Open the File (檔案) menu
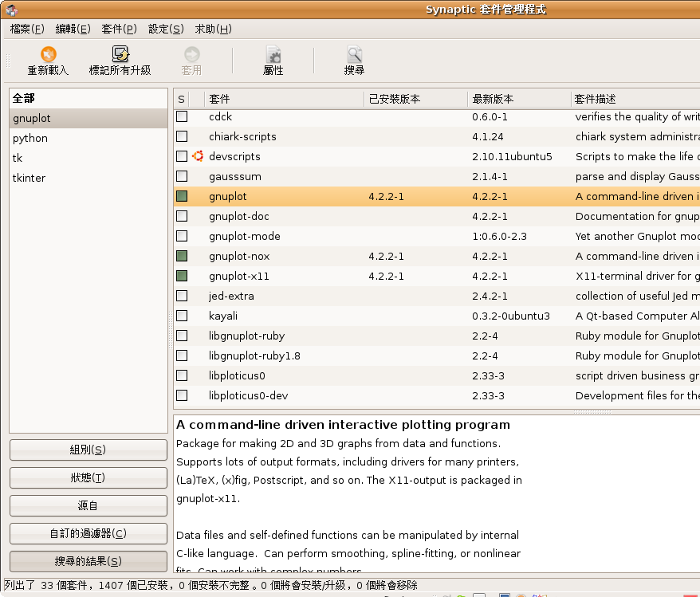This screenshot has width=700, height=597. pyautogui.click(x=27, y=29)
